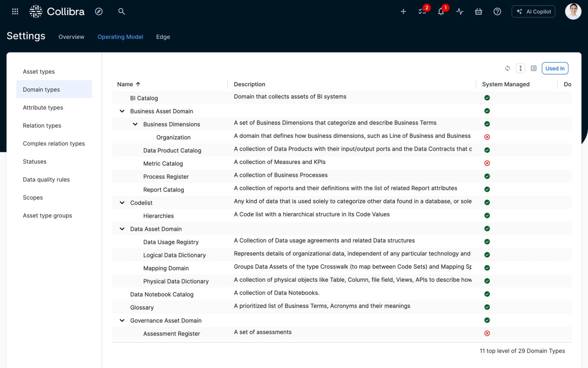The image size is (588, 368).
Task: Open the apps grid menu
Action: pos(15,11)
